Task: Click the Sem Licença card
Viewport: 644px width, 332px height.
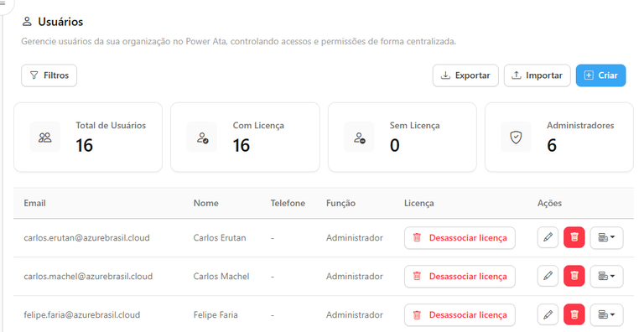Action: pyautogui.click(x=402, y=137)
